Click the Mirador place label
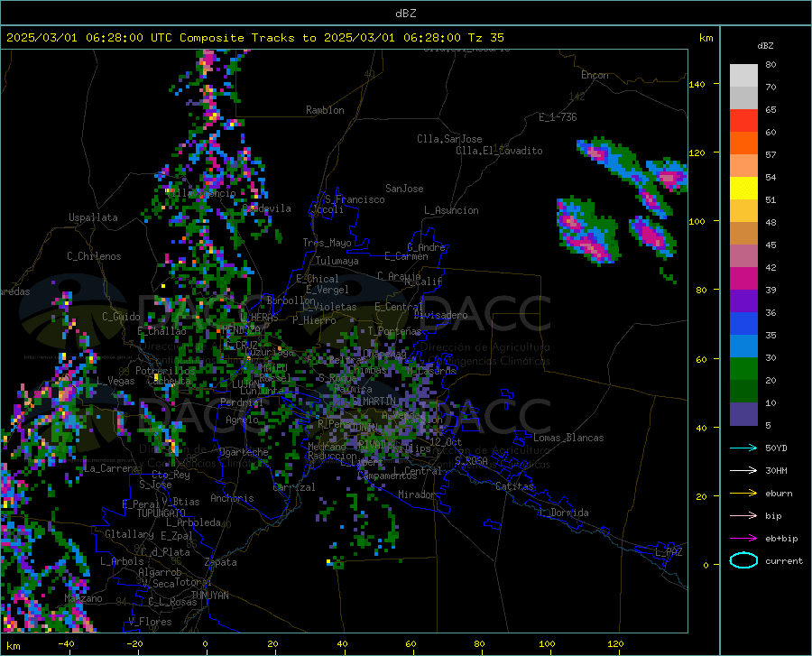Screen dimensions: 812x656 (417, 494)
